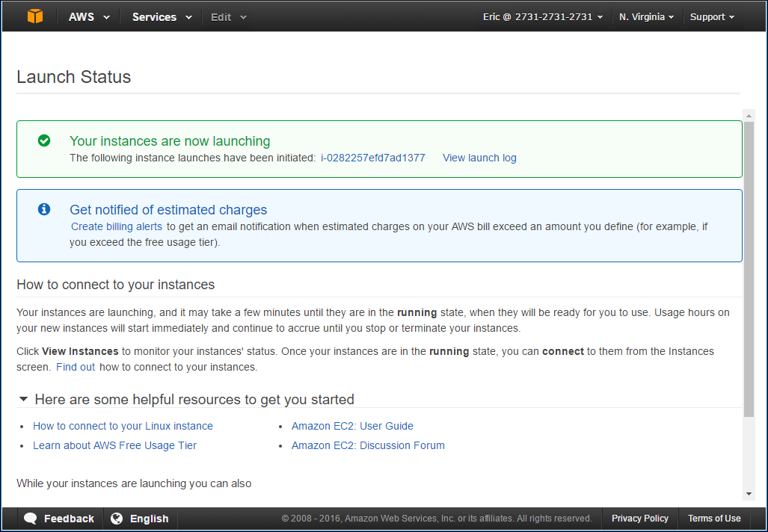Open the N. Virginia region selector
The image size is (768, 532).
pyautogui.click(x=647, y=16)
